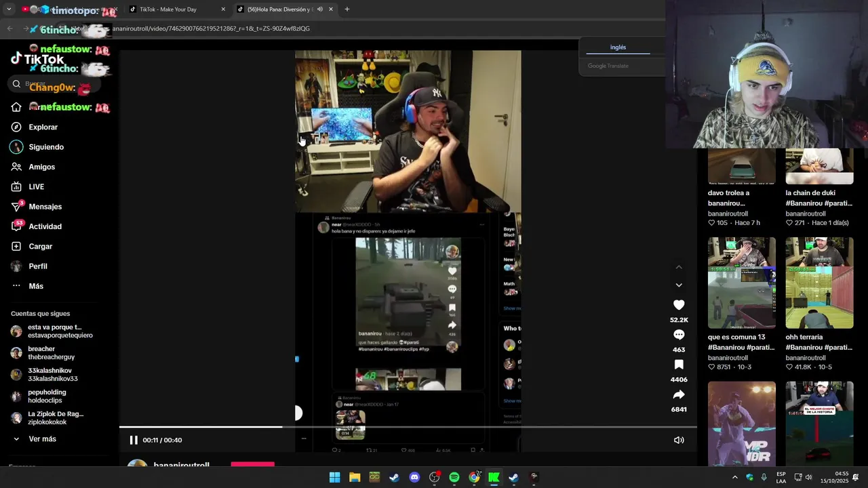Open ESP LAA language switcher
This screenshot has height=488, width=868.
pos(781,477)
